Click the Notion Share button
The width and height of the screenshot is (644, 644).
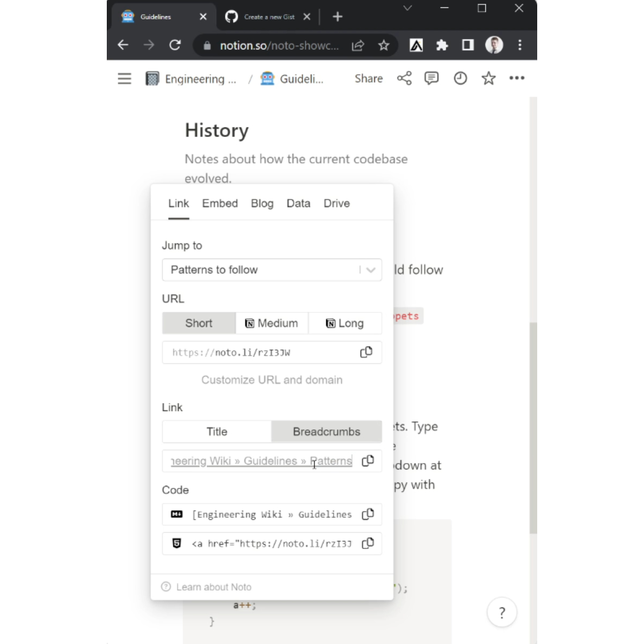[369, 78]
